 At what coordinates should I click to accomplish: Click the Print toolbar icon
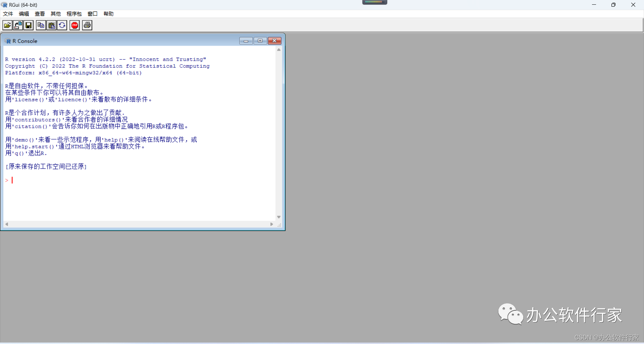(x=87, y=25)
